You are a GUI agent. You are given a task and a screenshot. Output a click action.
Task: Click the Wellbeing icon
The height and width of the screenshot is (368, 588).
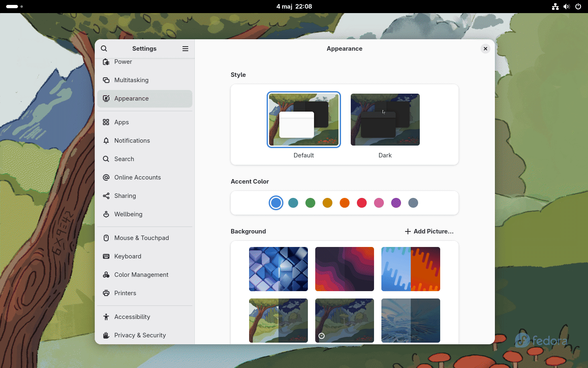coord(106,214)
